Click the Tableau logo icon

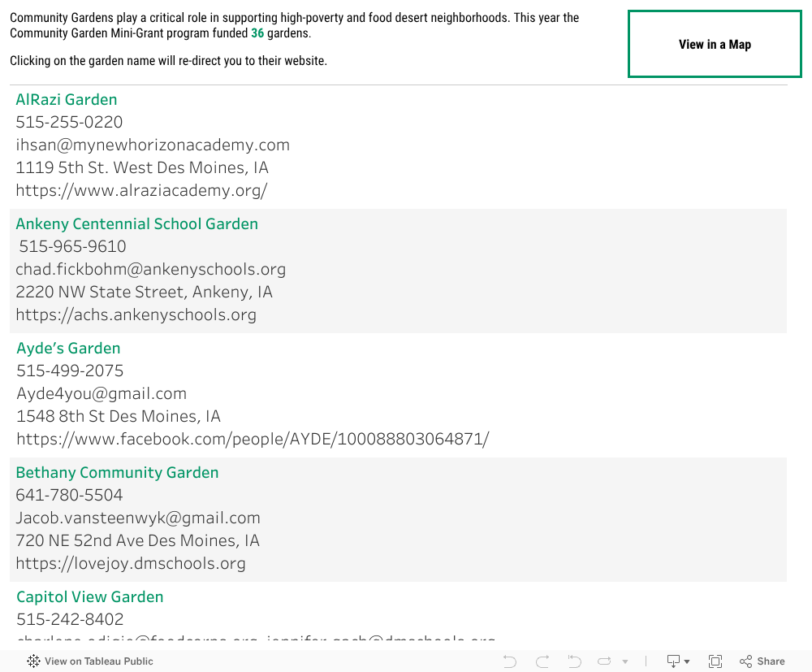(x=33, y=661)
